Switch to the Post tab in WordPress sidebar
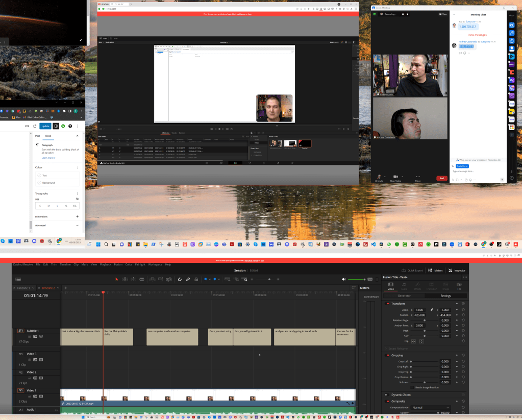522x420 pixels. (x=37, y=136)
